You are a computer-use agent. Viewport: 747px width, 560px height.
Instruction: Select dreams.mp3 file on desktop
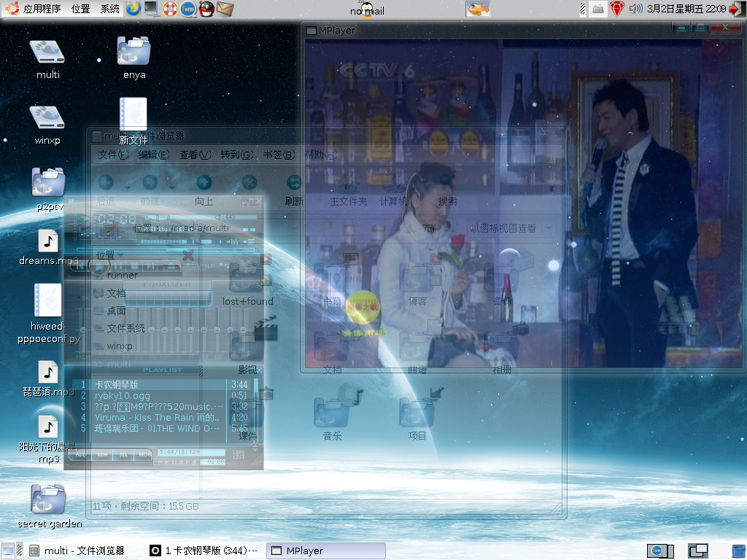point(48,248)
